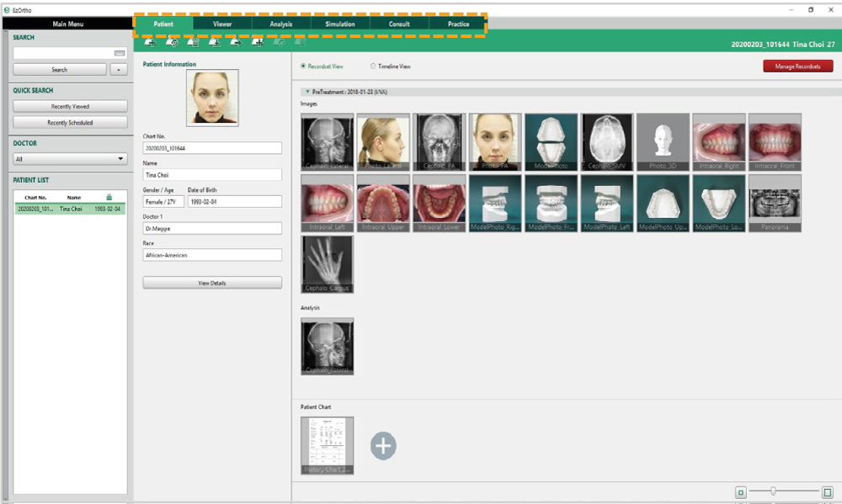Click the add new patient toolbar icon

(x=150, y=43)
